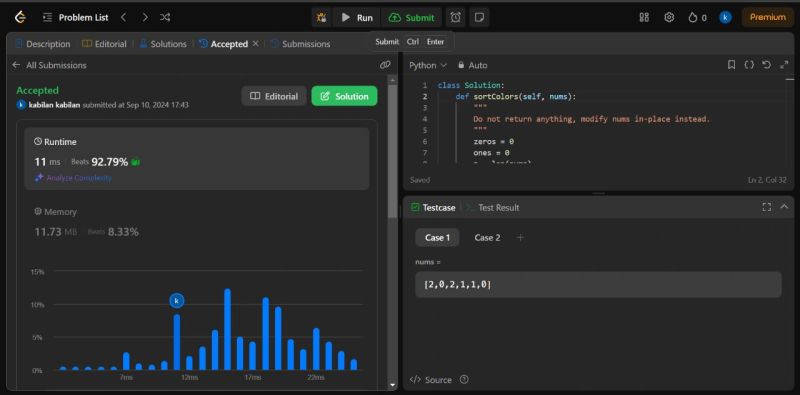
Task: Toggle the Auto lock setting
Action: pos(472,65)
